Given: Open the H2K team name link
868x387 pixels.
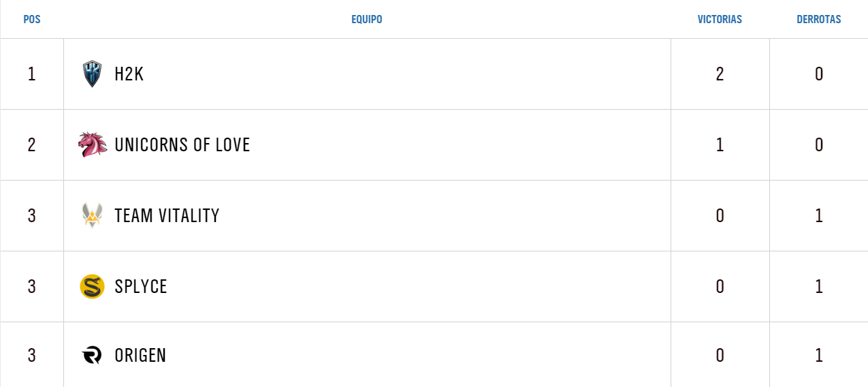Looking at the screenshot, I should tap(129, 74).
